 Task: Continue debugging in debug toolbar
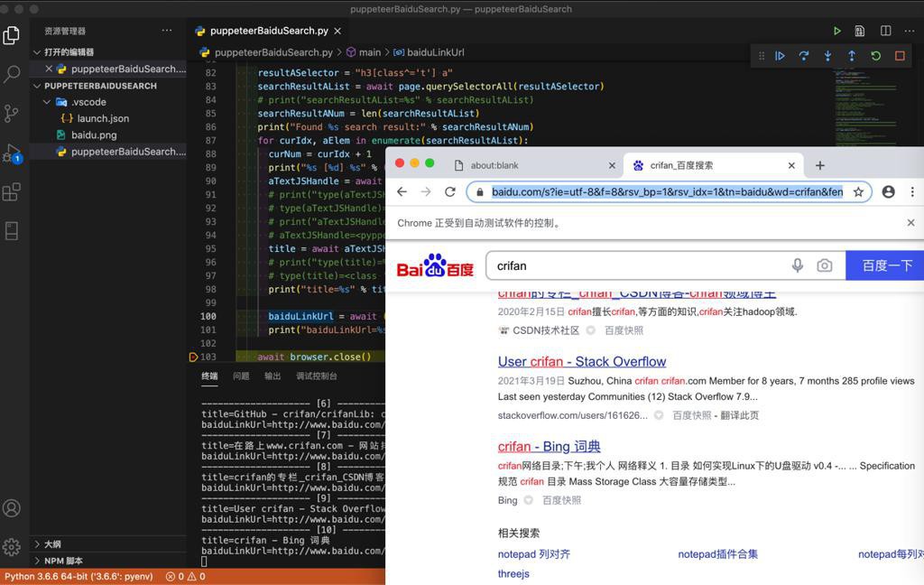click(x=780, y=56)
